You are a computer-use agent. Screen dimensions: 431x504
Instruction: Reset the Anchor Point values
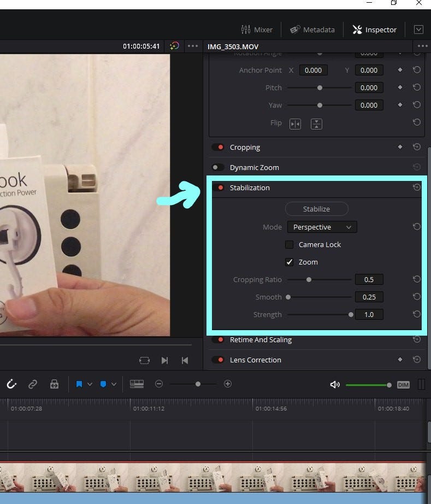(x=417, y=70)
